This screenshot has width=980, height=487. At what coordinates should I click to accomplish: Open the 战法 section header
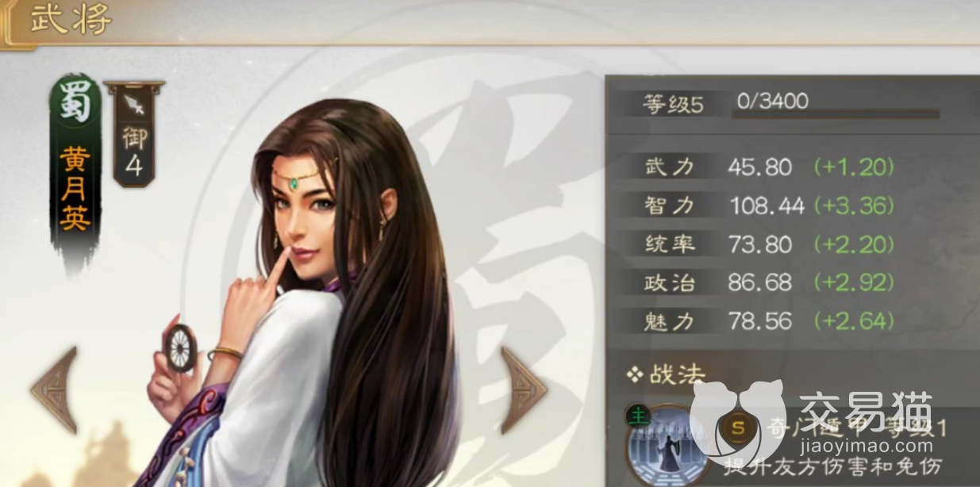667,374
